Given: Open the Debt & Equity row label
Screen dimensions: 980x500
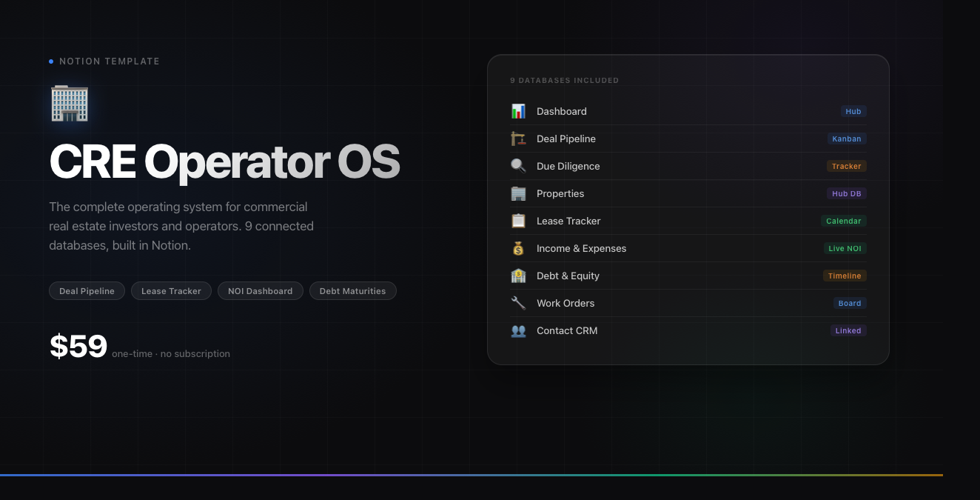Looking at the screenshot, I should pyautogui.click(x=568, y=276).
